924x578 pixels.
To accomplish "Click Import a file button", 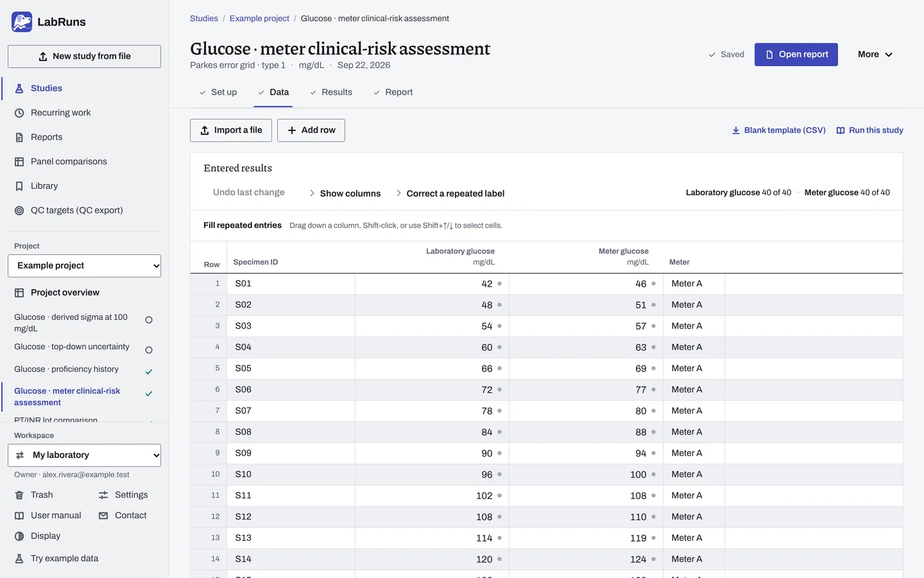I will [x=231, y=130].
